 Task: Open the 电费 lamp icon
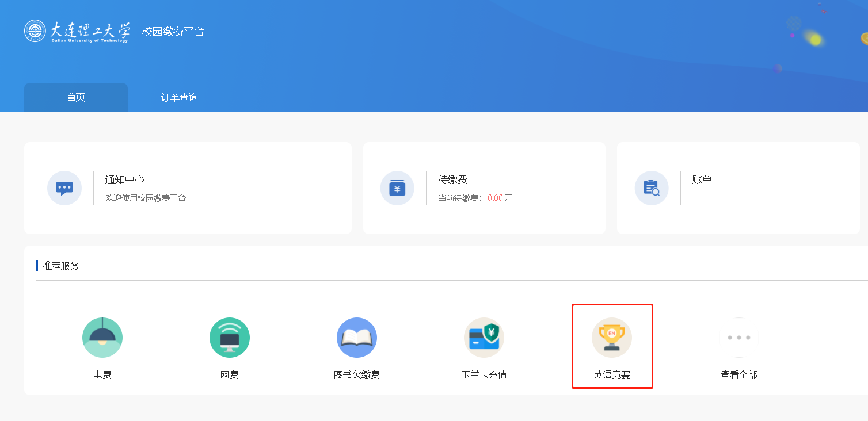102,338
